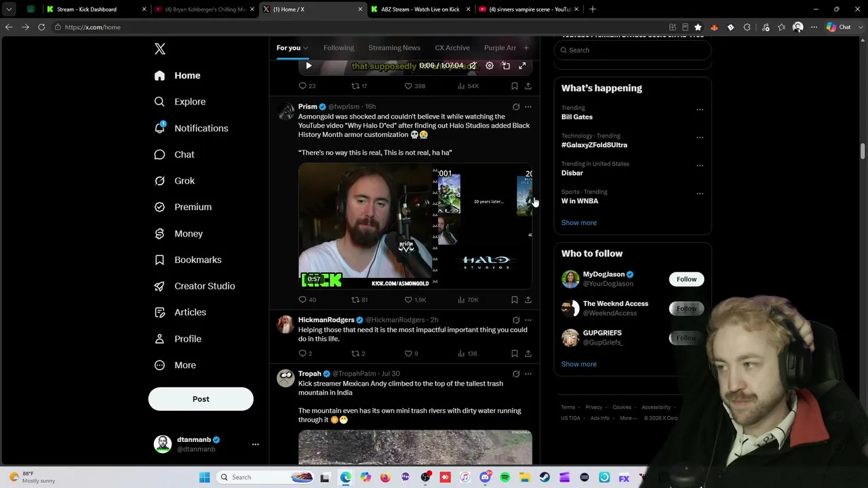Open the Premium page

(183, 207)
